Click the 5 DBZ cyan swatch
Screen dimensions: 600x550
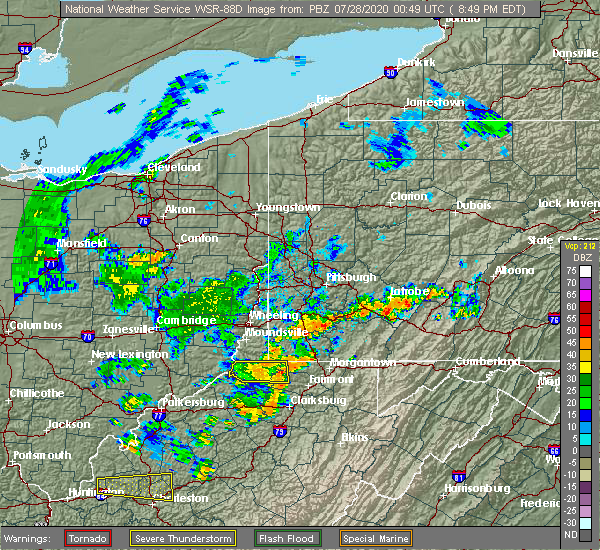(585, 439)
